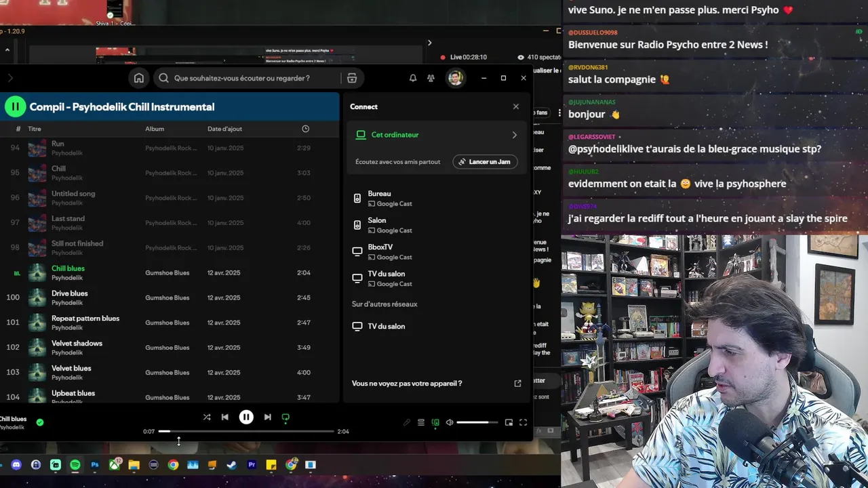Open Premiere Pro from the taskbar
The width and height of the screenshot is (868, 488).
tap(252, 465)
